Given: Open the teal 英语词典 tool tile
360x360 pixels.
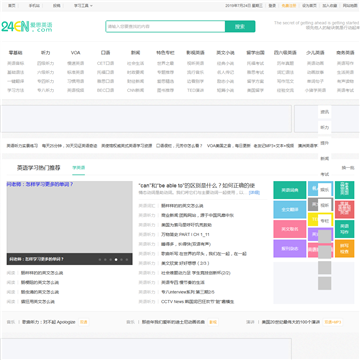Looking at the screenshot, I should [290, 190].
